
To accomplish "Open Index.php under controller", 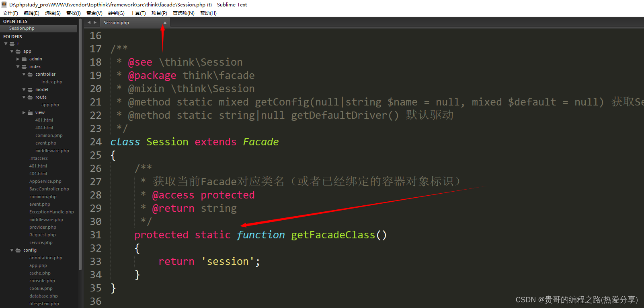I will point(52,82).
